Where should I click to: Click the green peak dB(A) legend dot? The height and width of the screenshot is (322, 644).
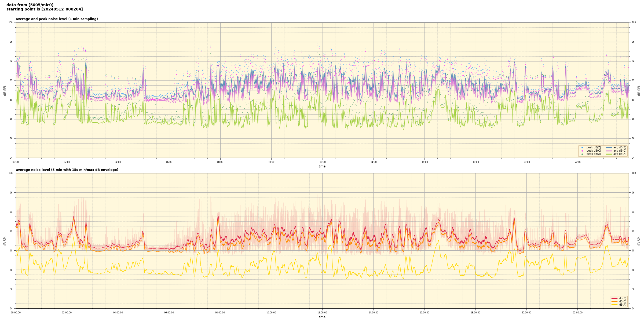pyautogui.click(x=582, y=154)
